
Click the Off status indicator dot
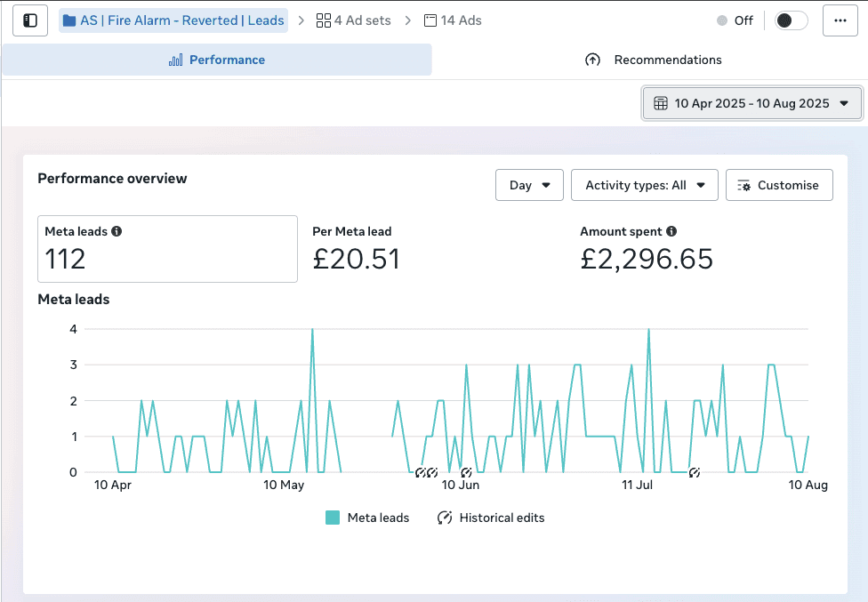pos(722,20)
